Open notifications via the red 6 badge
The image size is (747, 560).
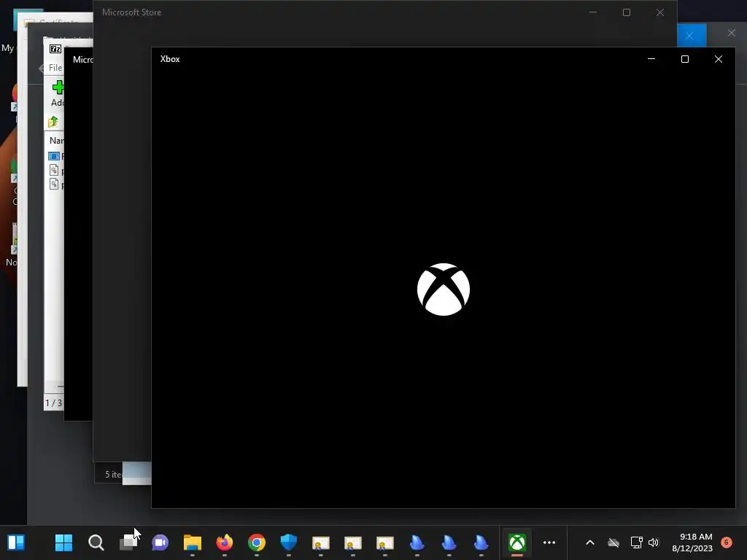click(x=727, y=542)
